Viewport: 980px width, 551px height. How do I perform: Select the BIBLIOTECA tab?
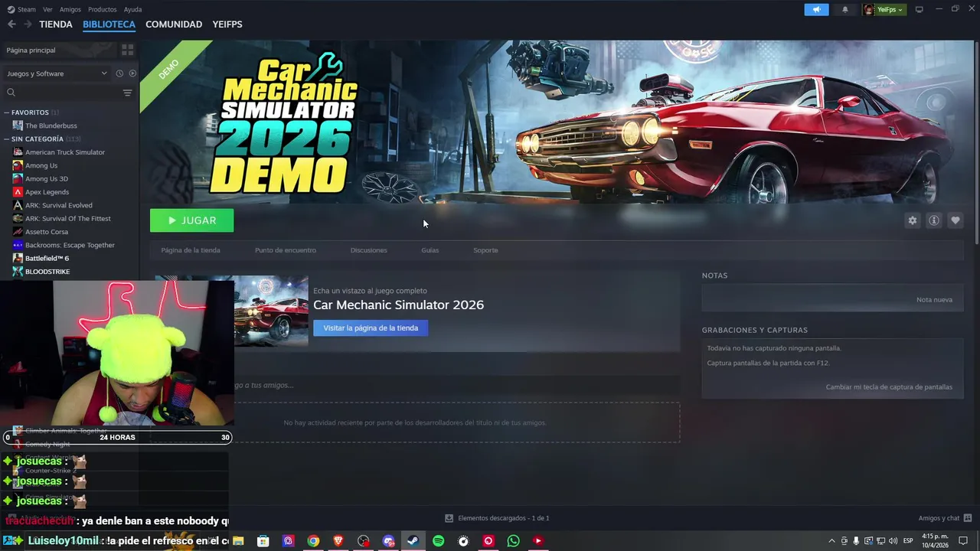[x=109, y=24]
